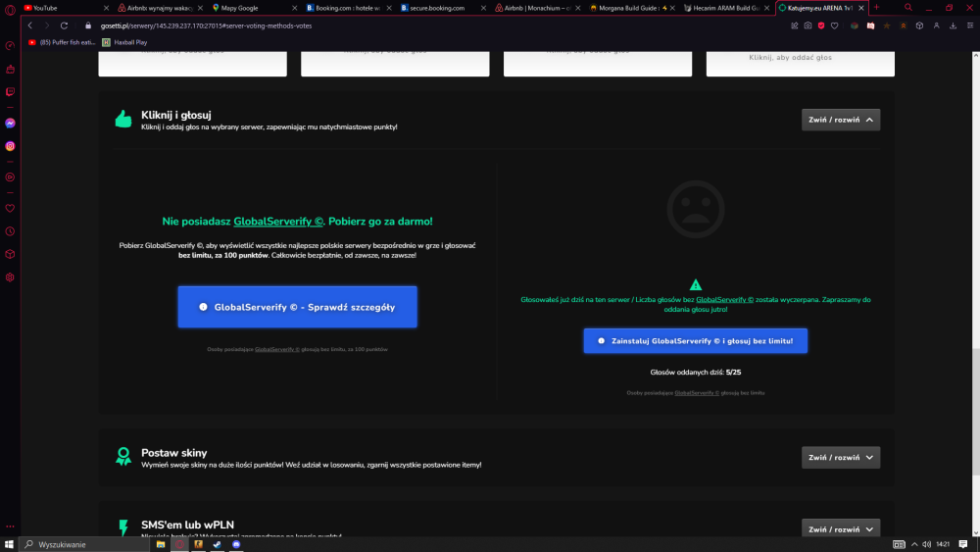Open the tab search magnifier icon
Viewport: 980px width, 552px height.
pos(908,8)
